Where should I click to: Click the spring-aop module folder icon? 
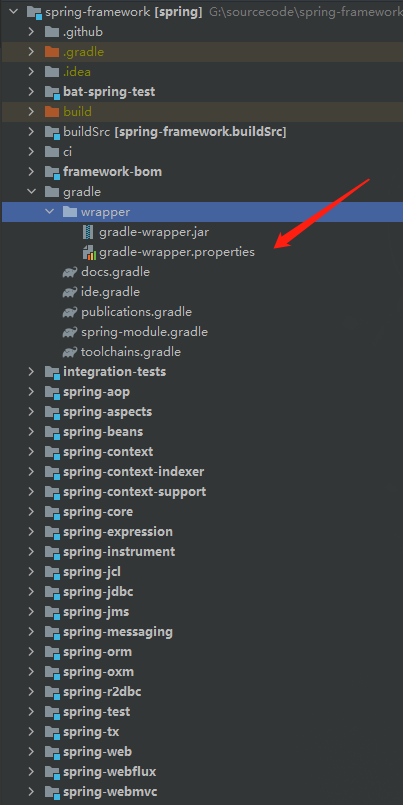(x=52, y=392)
